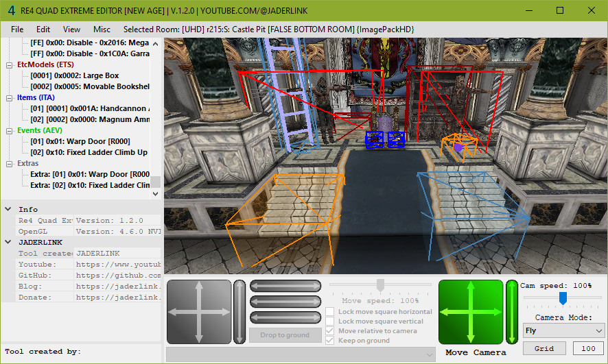Open the Camera Mode Fly dropdown
Screen dimensions: 608x364
coord(563,330)
